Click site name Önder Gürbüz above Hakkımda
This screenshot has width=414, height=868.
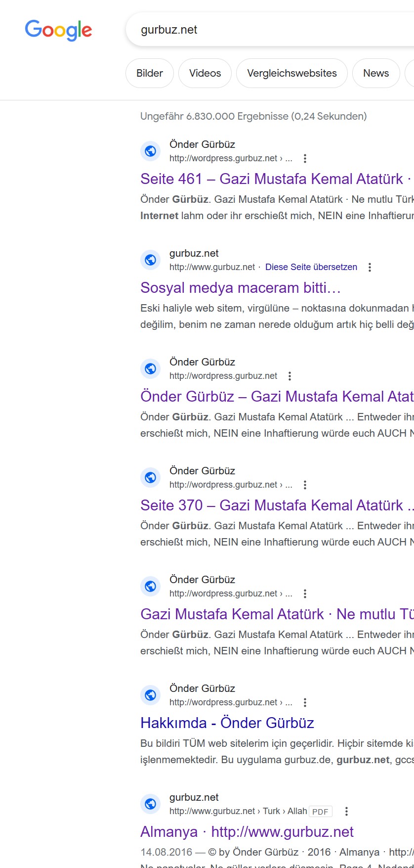point(202,688)
